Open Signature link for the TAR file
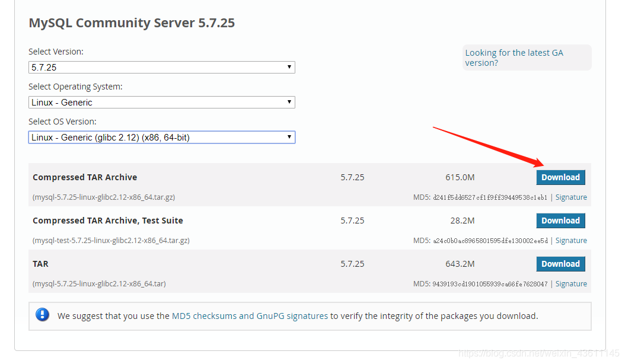This screenshot has height=364, width=625. pos(571,284)
